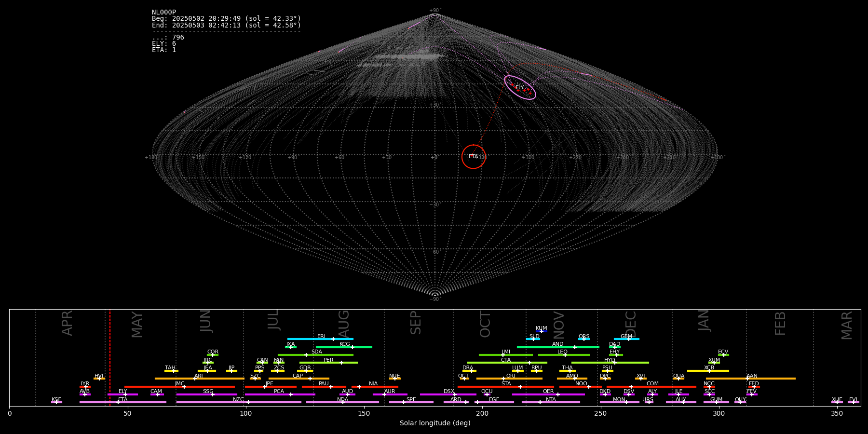Click the NDA pink shower bar
This screenshot has width=868, height=434.
342,402
